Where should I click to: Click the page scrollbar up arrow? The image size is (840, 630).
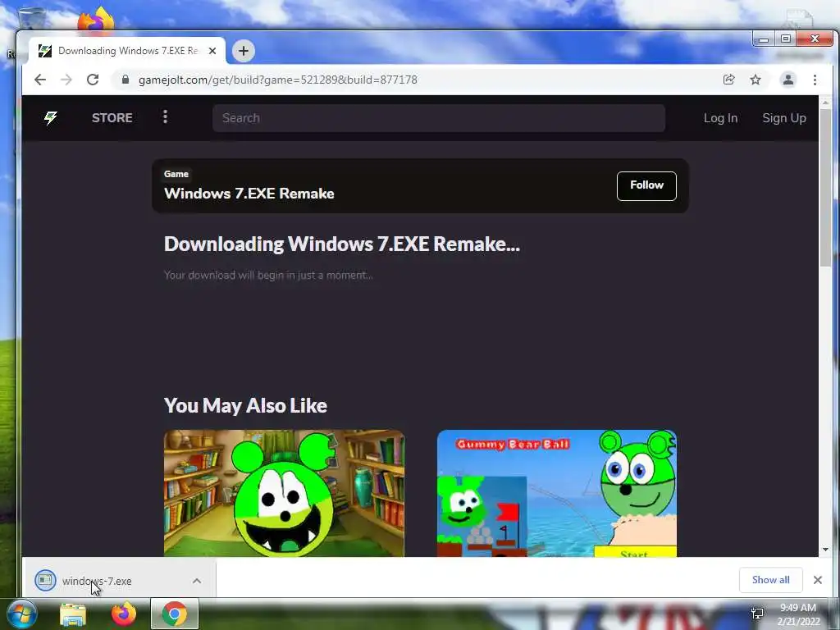[x=825, y=102]
